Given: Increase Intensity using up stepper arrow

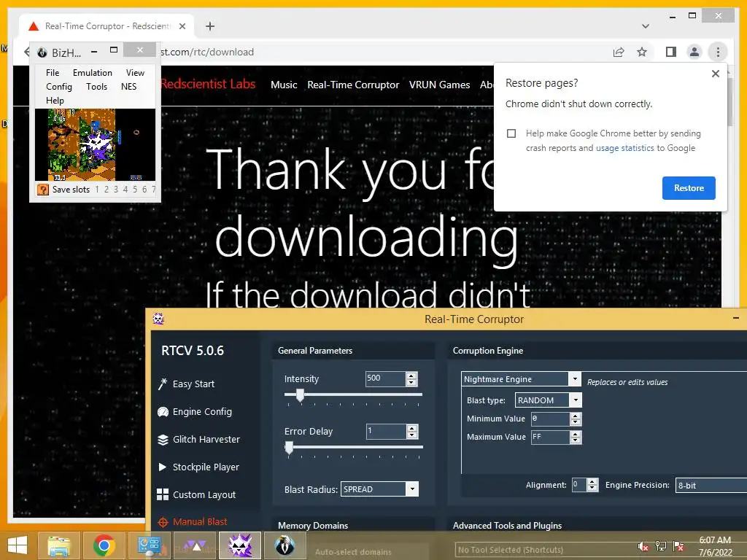Looking at the screenshot, I should point(411,376).
